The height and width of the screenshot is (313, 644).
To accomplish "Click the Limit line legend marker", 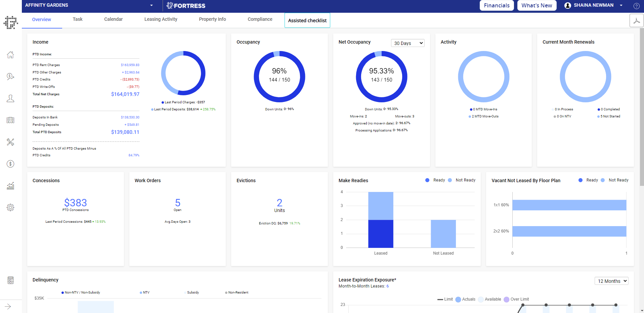I will pyautogui.click(x=440, y=299).
